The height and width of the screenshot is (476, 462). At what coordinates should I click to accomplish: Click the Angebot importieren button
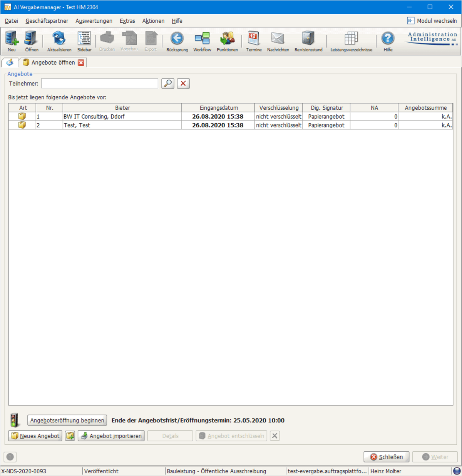tap(111, 436)
